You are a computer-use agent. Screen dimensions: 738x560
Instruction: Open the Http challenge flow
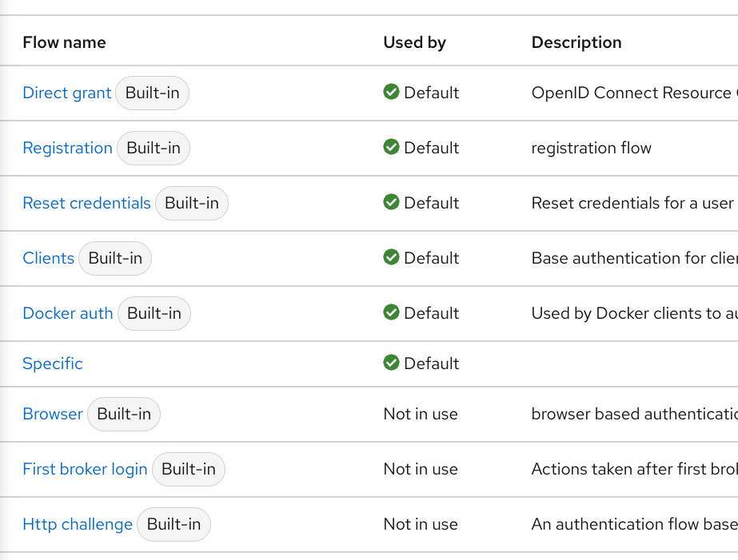coord(78,524)
